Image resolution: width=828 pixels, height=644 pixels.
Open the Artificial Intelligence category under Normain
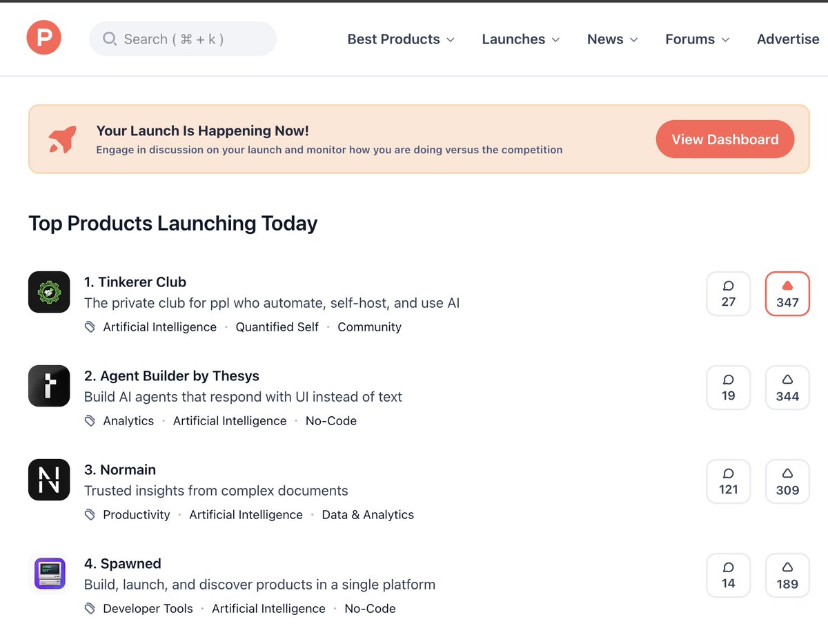pyautogui.click(x=246, y=514)
